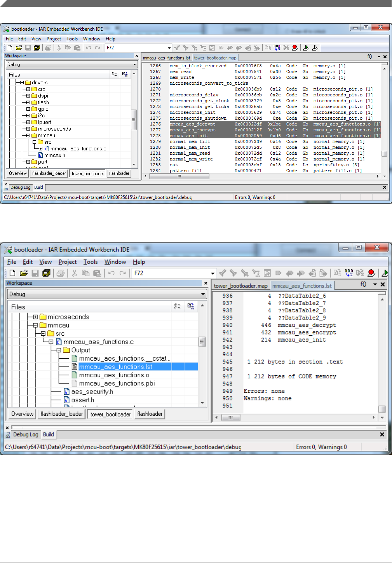Image resolution: width=392 pixels, height=563 pixels.
Task: Select the flashloader_loader workspace tab in lower window
Action: click(x=62, y=414)
